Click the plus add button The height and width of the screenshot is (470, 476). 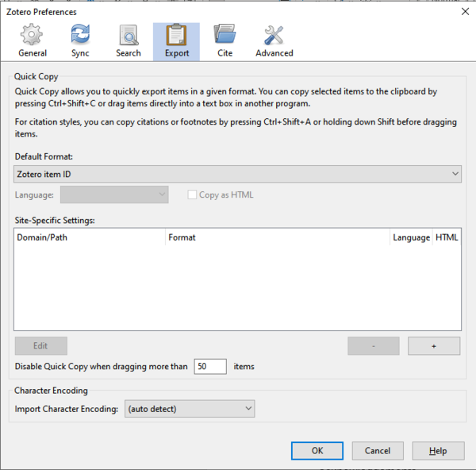pos(434,345)
